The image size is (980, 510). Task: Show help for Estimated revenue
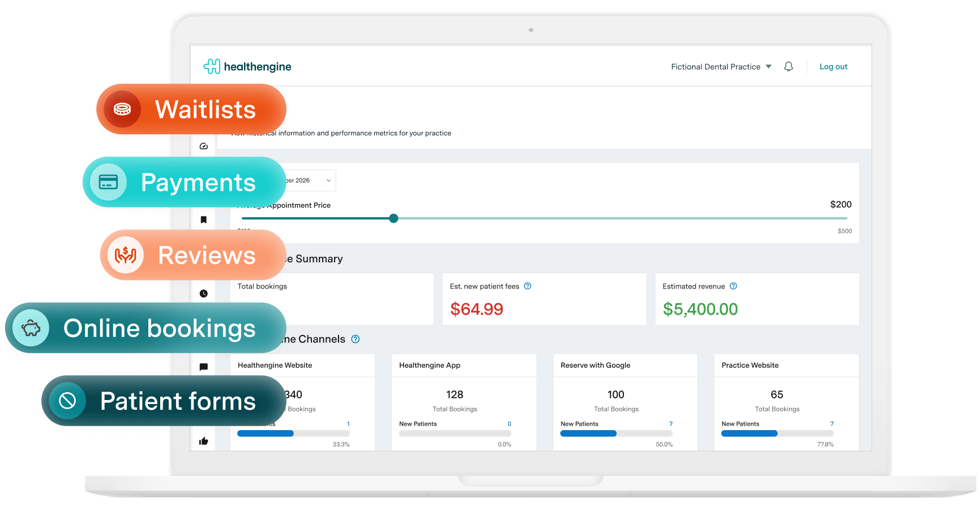click(x=733, y=286)
